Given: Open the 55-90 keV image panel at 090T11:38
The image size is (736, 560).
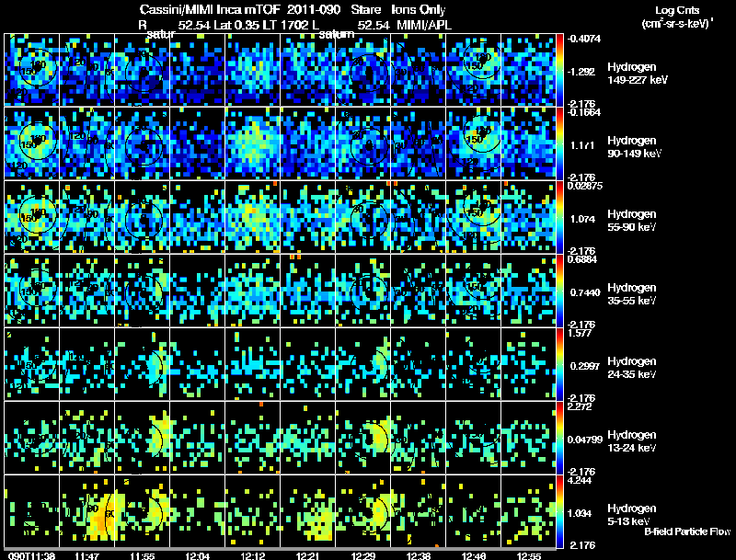Looking at the screenshot, I should pos(31,217).
